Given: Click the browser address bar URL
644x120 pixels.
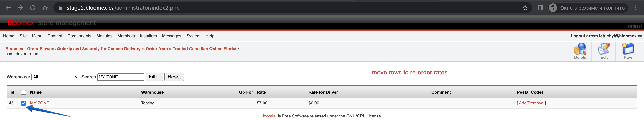Looking at the screenshot, I should [x=123, y=8].
